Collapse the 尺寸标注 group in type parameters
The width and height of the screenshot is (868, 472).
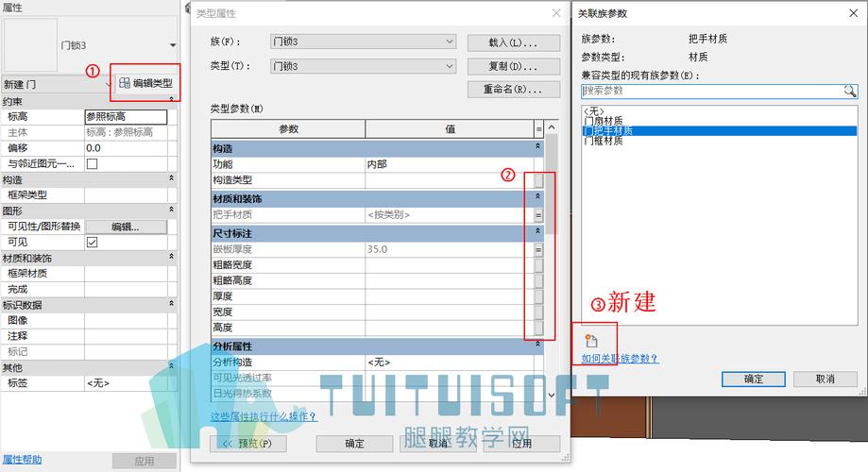pos(537,231)
